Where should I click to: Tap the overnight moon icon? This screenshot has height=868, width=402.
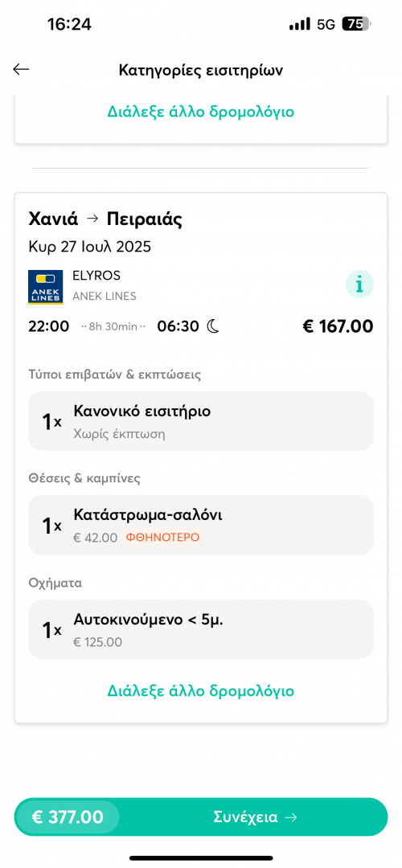coord(213,326)
